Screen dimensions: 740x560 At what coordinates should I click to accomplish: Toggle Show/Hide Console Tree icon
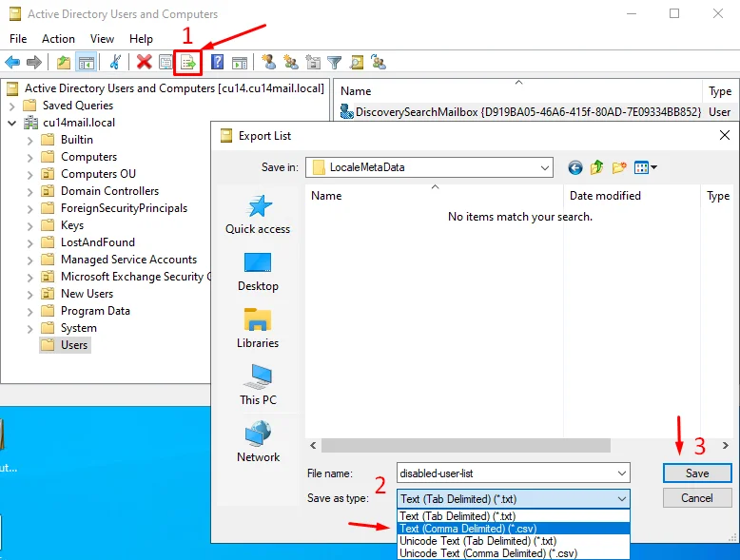pyautogui.click(x=87, y=62)
